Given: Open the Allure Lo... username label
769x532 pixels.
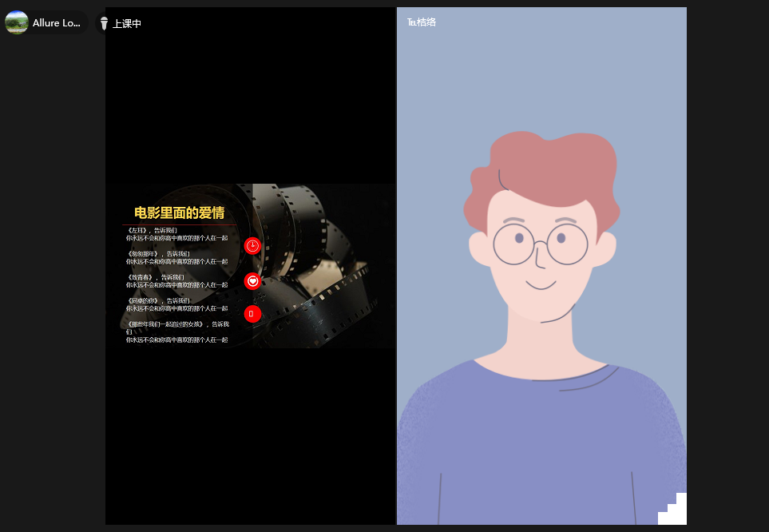Looking at the screenshot, I should tap(57, 23).
